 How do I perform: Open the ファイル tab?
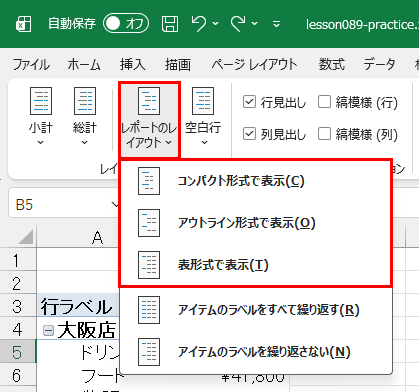pyautogui.click(x=31, y=64)
